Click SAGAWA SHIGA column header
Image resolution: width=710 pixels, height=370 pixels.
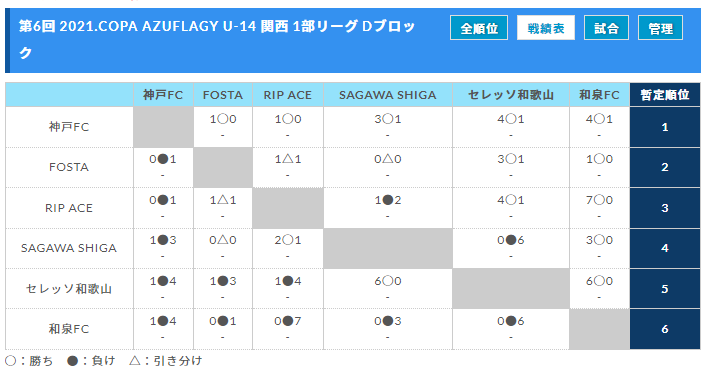click(x=388, y=95)
